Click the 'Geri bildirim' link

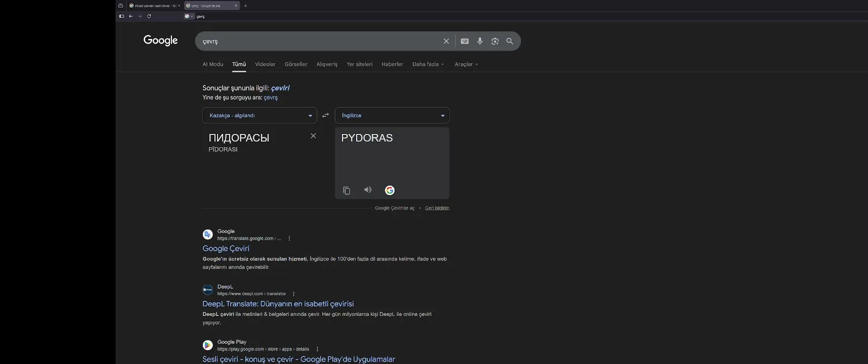click(x=437, y=208)
